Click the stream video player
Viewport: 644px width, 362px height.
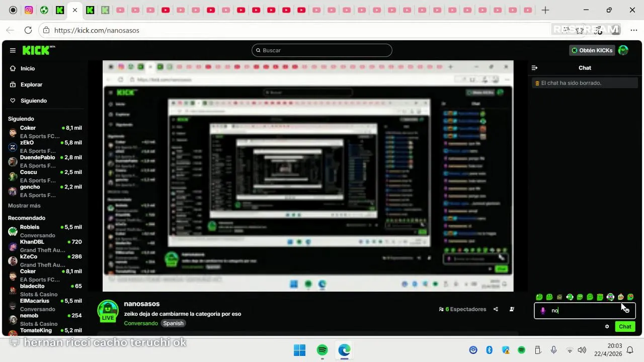(x=308, y=176)
